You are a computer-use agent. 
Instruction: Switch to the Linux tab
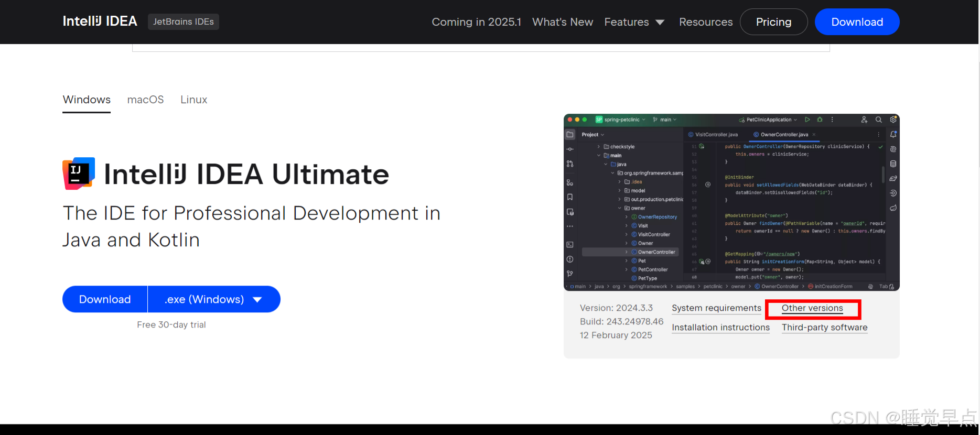pyautogui.click(x=193, y=100)
